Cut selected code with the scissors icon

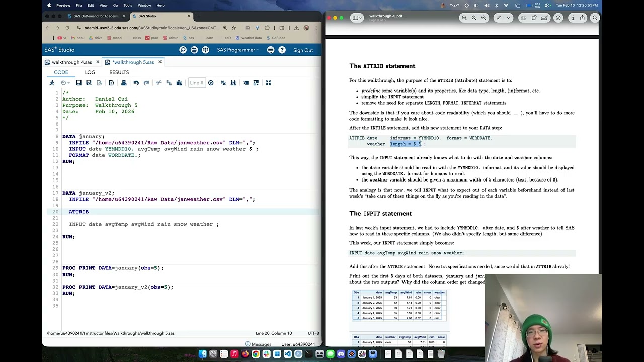[x=158, y=83]
